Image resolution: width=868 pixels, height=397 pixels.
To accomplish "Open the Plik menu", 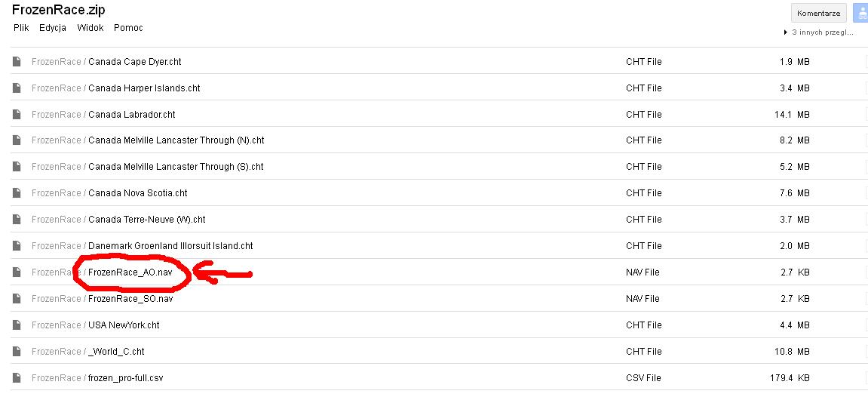I will 21,28.
